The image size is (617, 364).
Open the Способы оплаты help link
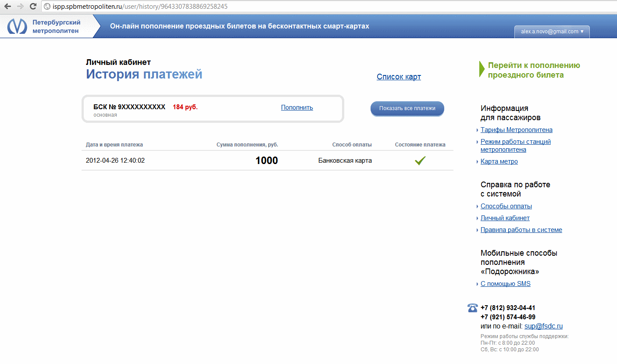[506, 206]
